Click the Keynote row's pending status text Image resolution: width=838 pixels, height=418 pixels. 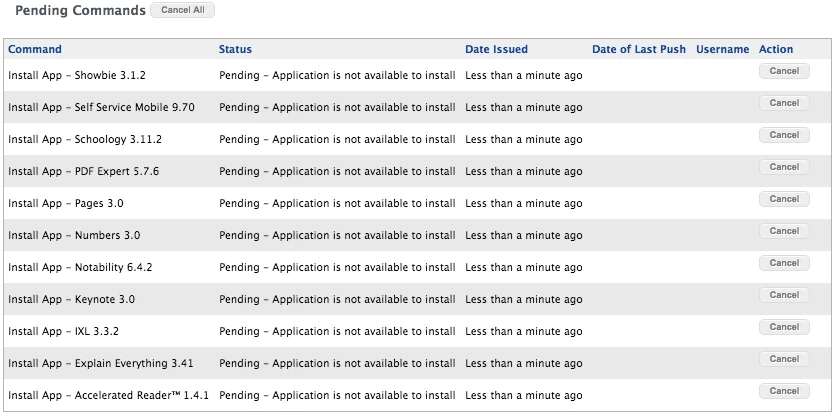point(337,299)
